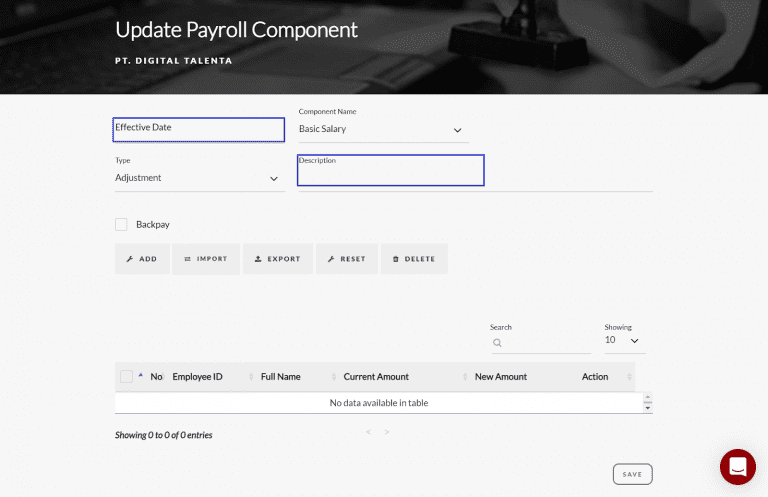Enable the Backpay checkbox
This screenshot has height=497, width=768.
(x=121, y=225)
